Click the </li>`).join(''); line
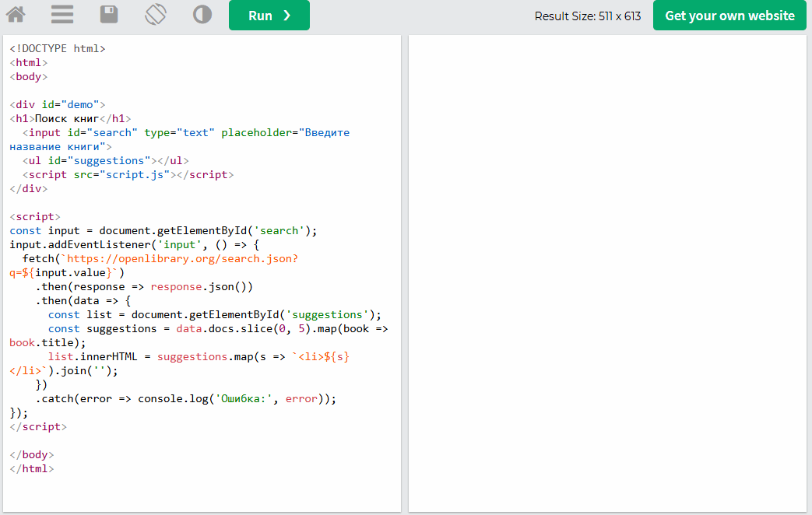 pyautogui.click(x=64, y=370)
